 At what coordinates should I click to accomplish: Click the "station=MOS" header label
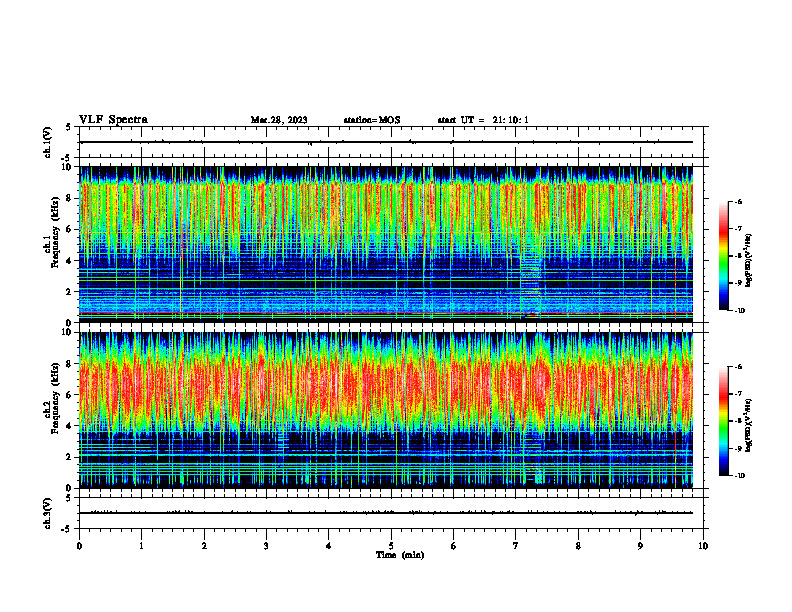click(372, 120)
